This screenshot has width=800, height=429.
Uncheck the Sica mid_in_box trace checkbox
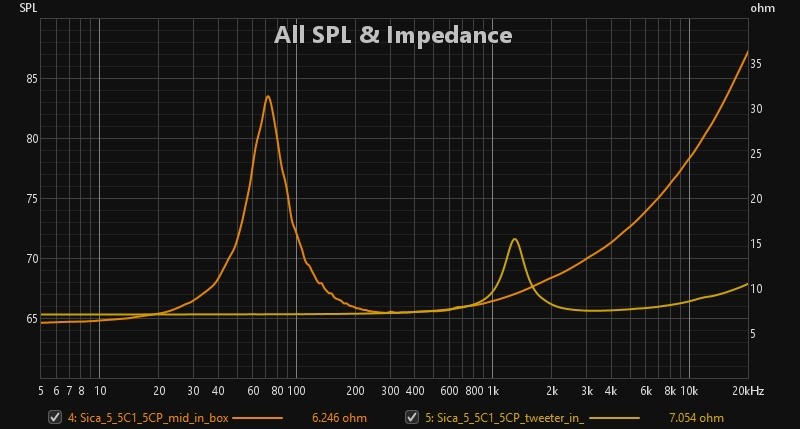tap(55, 417)
